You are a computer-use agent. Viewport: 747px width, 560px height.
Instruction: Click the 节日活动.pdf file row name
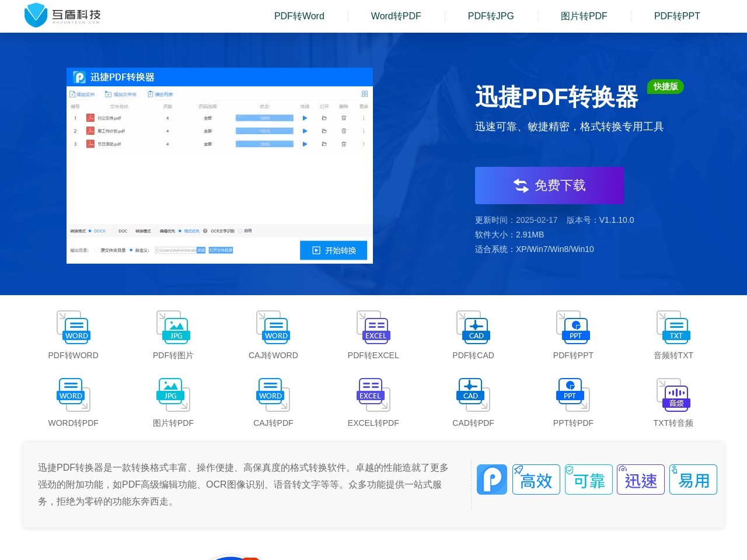pos(109,143)
